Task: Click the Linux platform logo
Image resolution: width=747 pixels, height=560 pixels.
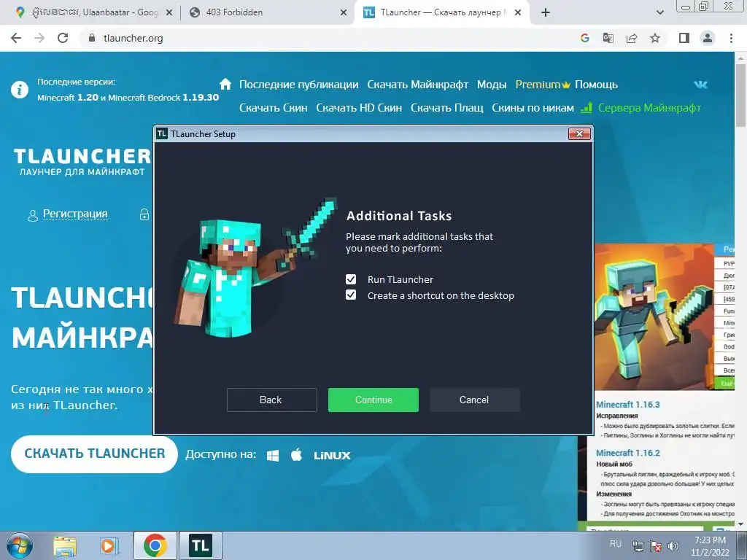Action: click(332, 456)
